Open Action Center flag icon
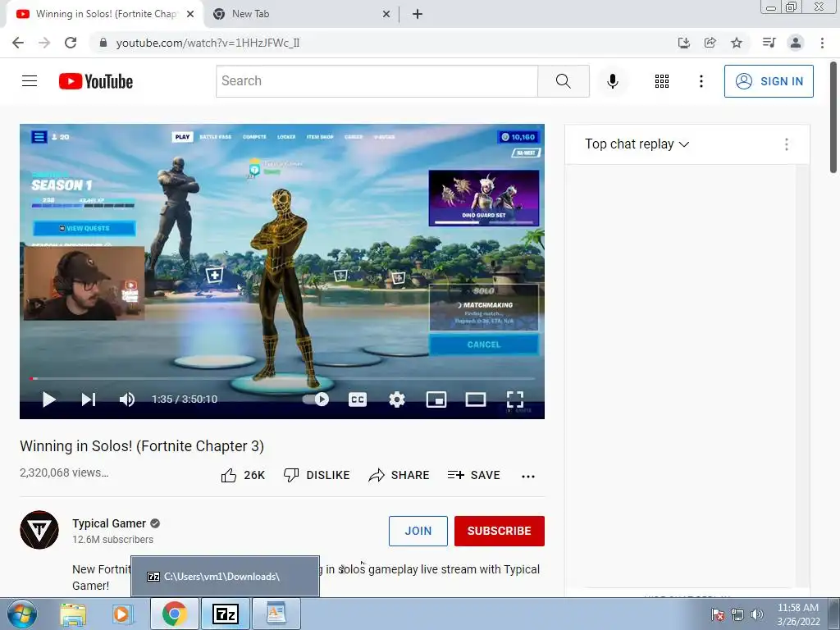 coord(718,614)
